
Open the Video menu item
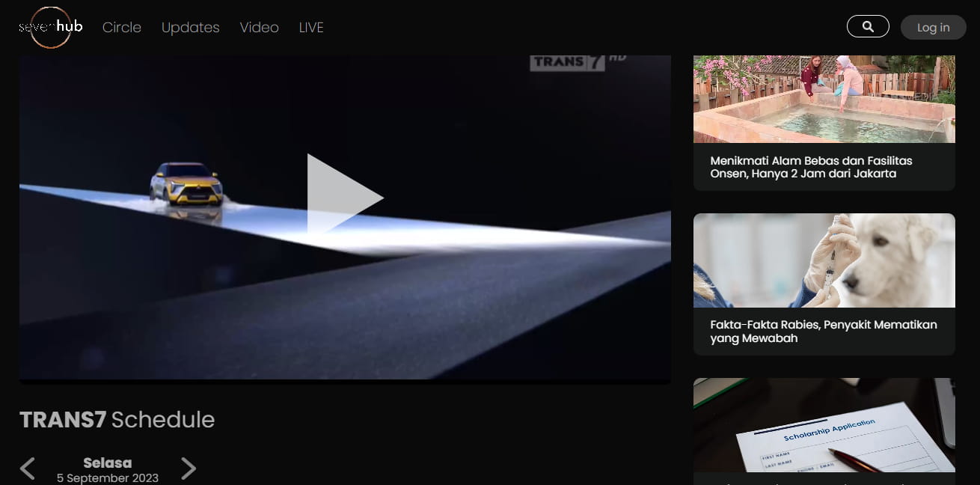pos(260,27)
